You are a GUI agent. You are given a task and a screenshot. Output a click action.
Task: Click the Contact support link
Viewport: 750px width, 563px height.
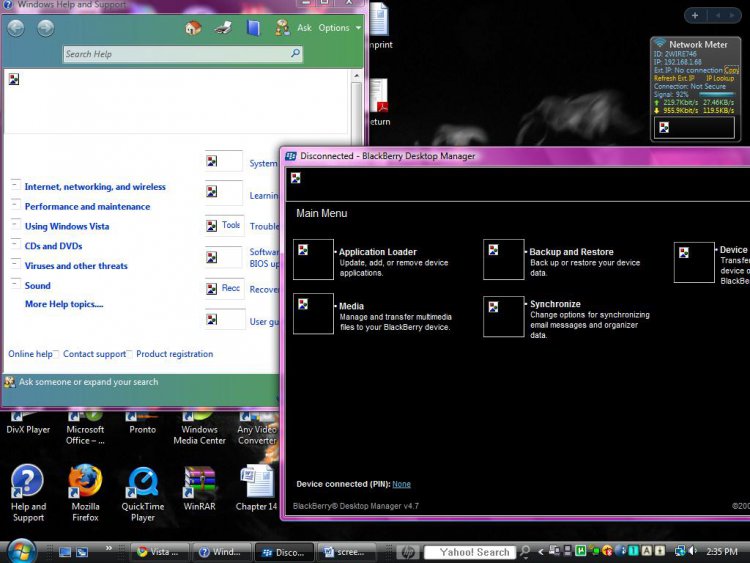coord(94,354)
